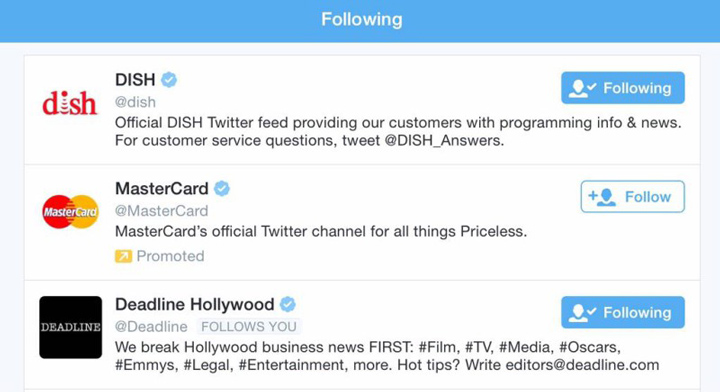
Task: Open the MasterCard account name
Action: pyautogui.click(x=162, y=189)
